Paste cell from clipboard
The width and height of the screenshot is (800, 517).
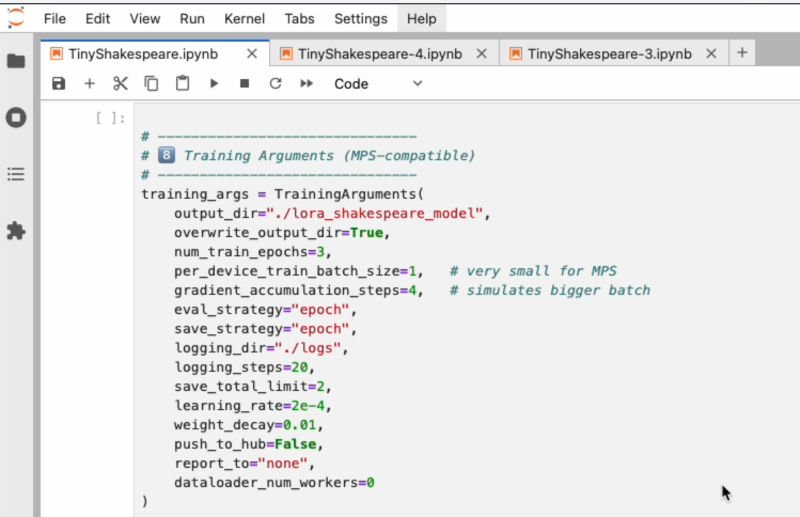182,84
